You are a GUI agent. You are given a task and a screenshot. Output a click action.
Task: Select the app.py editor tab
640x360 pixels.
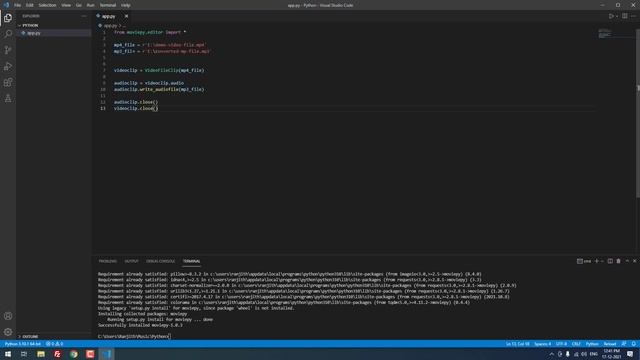point(108,16)
